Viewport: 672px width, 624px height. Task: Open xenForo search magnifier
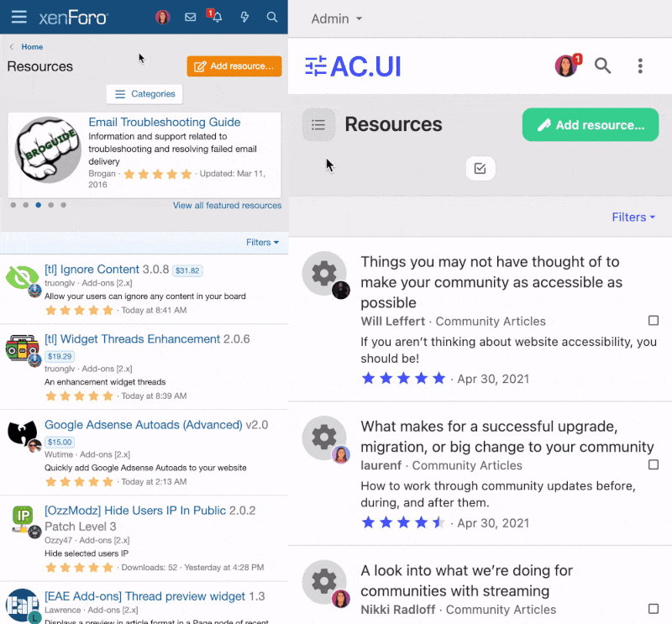click(271, 17)
